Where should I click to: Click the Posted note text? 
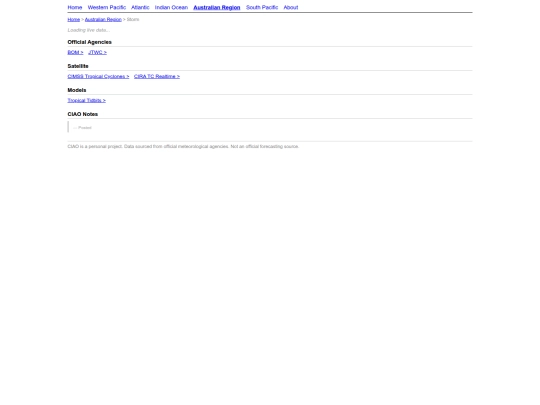point(82,128)
